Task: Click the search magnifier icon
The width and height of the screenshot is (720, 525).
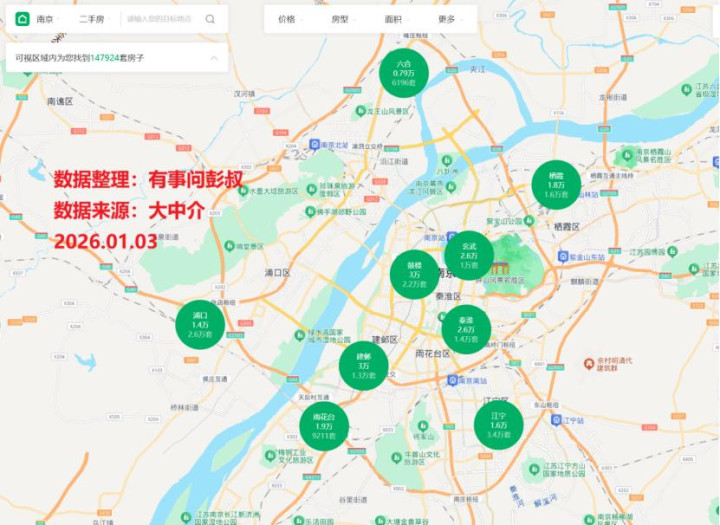Action: [x=210, y=19]
